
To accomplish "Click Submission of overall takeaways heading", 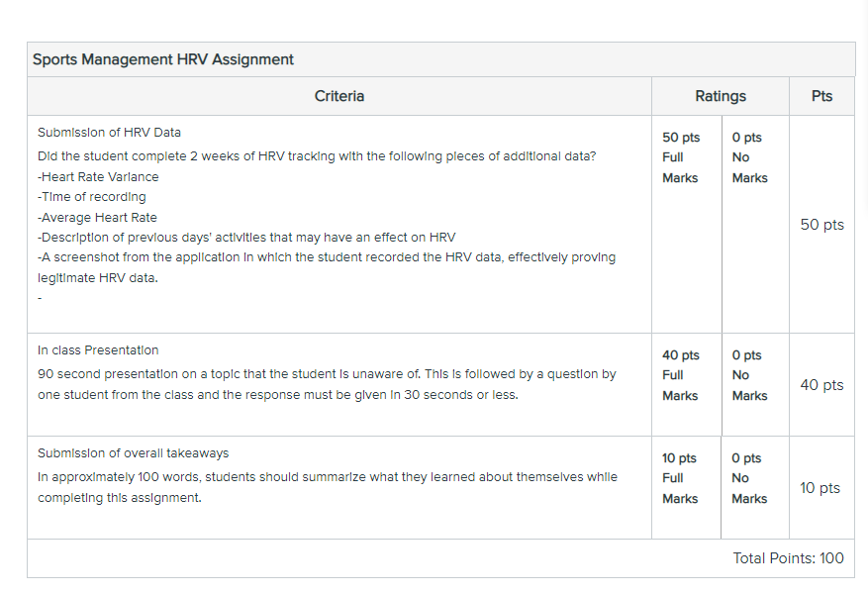I will point(133,453).
